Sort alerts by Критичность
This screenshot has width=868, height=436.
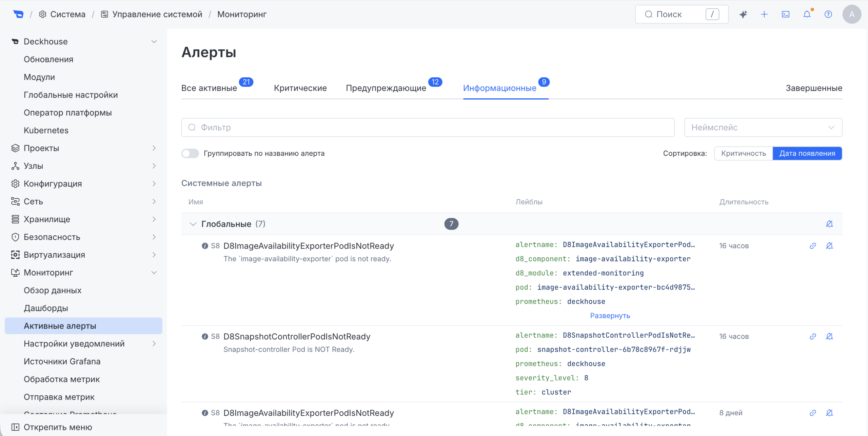(744, 153)
